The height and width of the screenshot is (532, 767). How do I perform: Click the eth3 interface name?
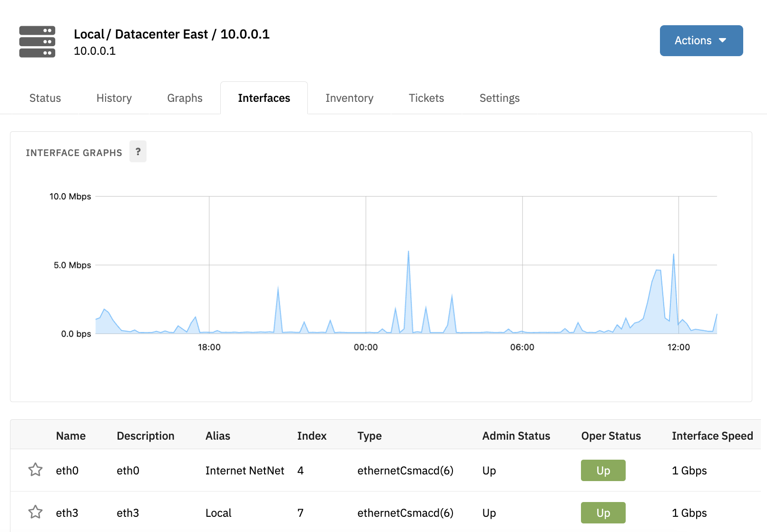coord(67,513)
